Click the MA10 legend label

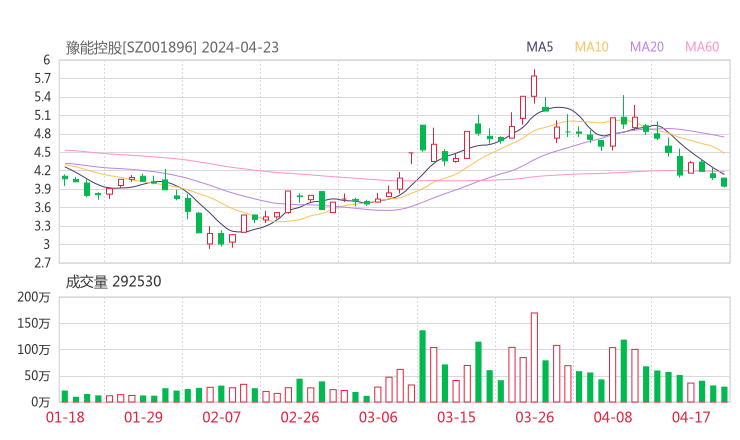point(591,47)
